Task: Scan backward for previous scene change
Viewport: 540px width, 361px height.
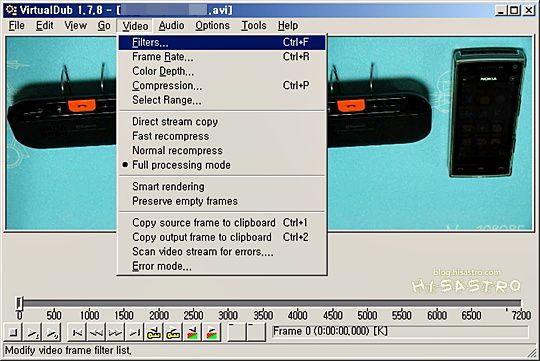Action: (192, 332)
